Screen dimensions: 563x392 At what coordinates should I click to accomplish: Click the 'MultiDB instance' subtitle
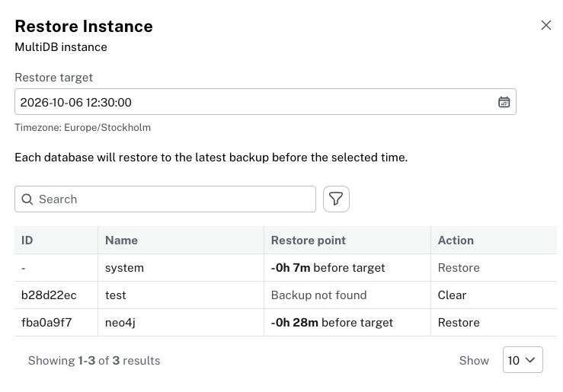pos(61,47)
